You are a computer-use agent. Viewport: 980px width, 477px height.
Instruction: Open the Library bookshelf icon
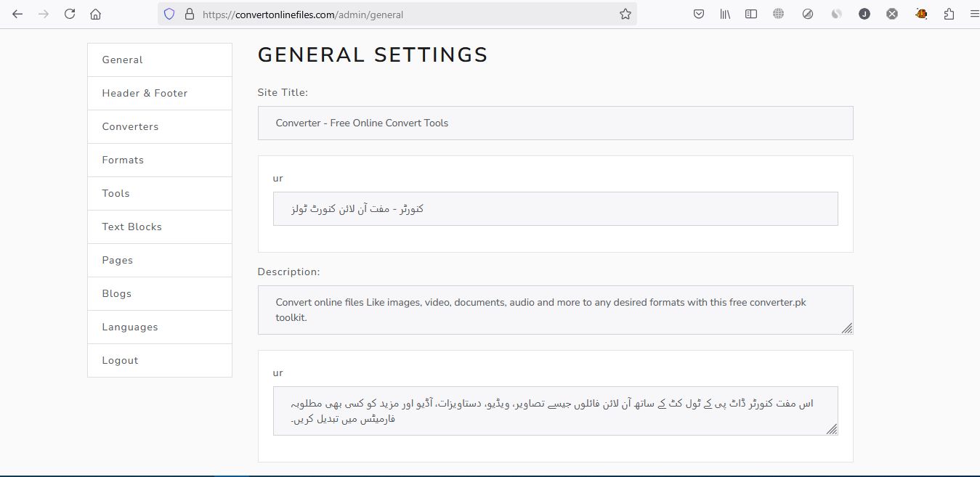(x=725, y=14)
